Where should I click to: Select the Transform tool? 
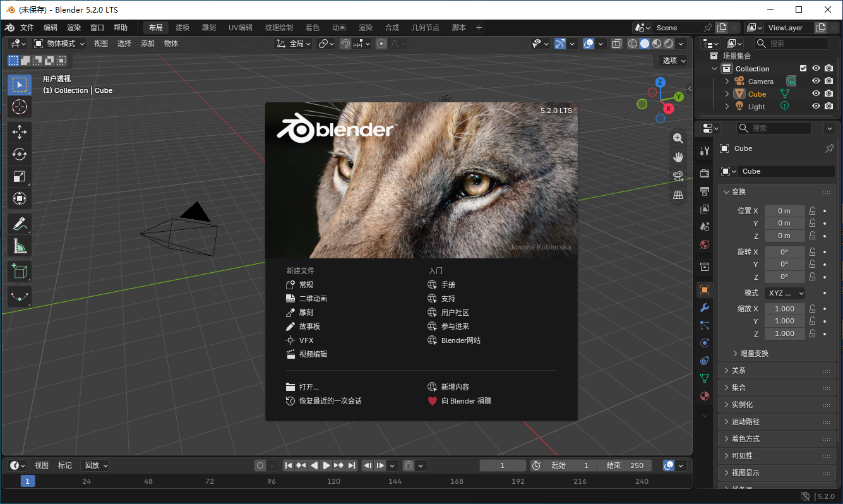pos(20,198)
